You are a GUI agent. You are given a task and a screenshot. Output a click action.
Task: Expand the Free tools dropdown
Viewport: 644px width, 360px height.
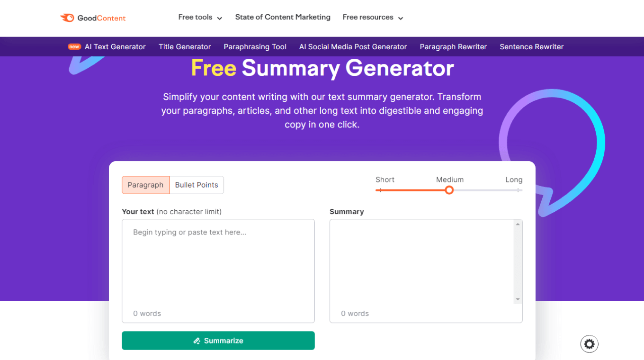tap(195, 17)
